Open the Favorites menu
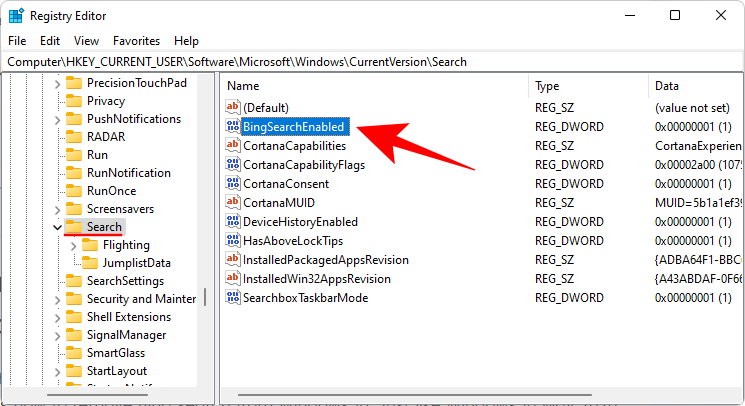745x406 pixels. tap(136, 41)
